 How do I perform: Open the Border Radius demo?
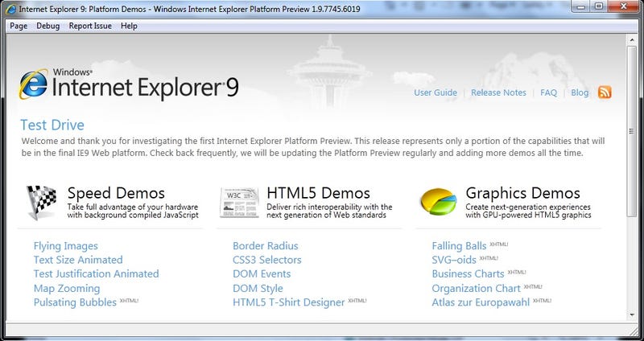(266, 246)
